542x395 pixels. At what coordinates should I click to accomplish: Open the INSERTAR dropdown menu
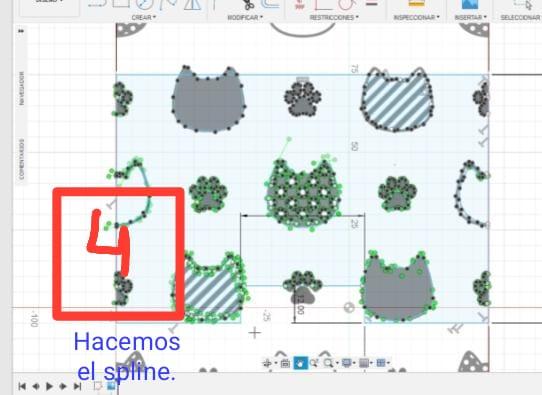(x=470, y=17)
